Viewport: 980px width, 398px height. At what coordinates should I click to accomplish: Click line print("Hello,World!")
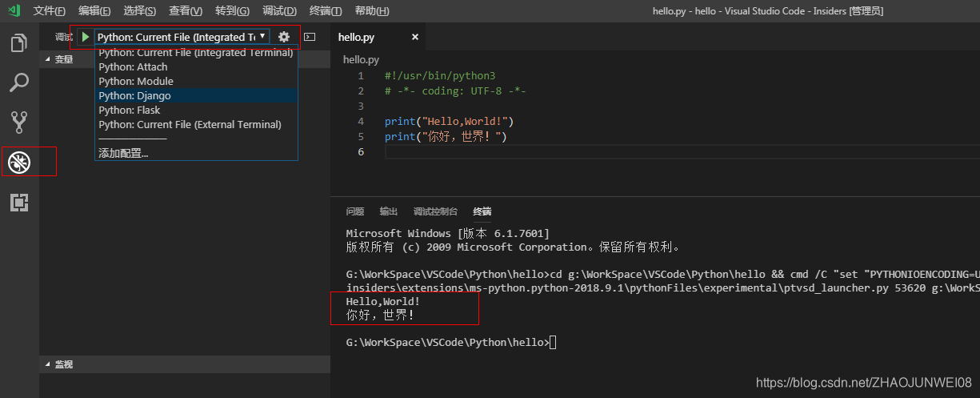pyautogui.click(x=449, y=122)
